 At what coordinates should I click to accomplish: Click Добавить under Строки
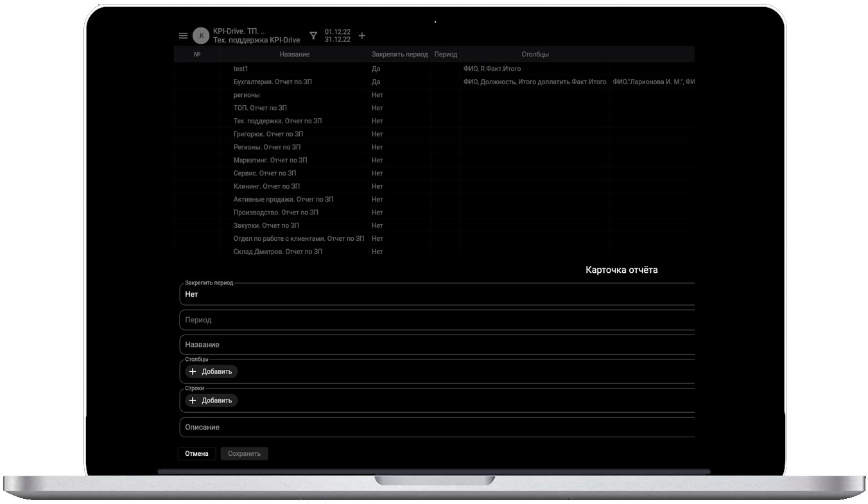(211, 401)
